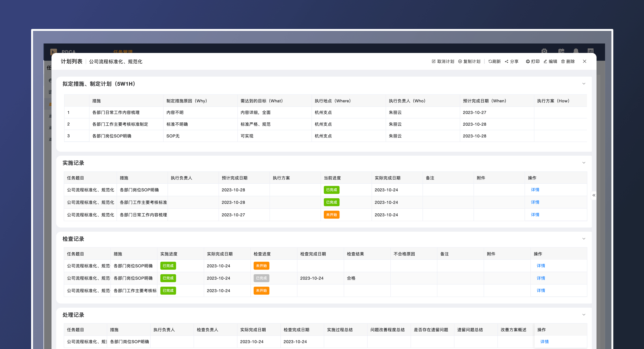Screen dimensions: 644x349
Task: Toggle the side panel double-arrow handle
Action: tap(594, 195)
